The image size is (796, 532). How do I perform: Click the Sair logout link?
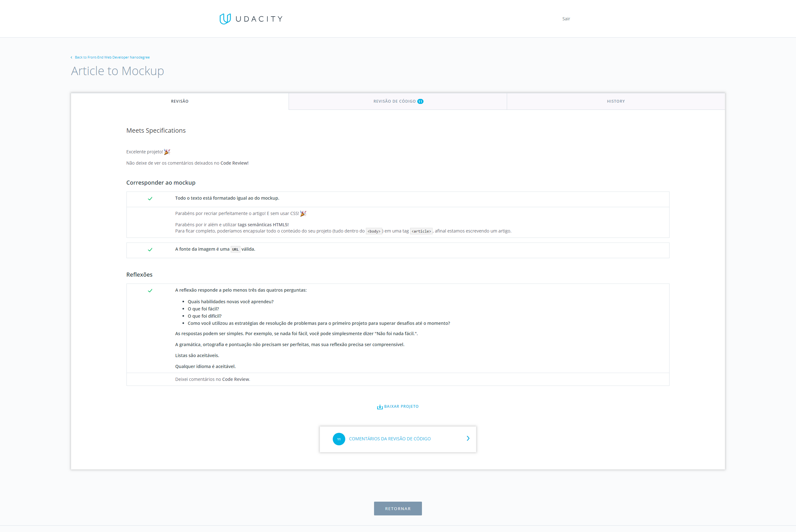tap(566, 19)
